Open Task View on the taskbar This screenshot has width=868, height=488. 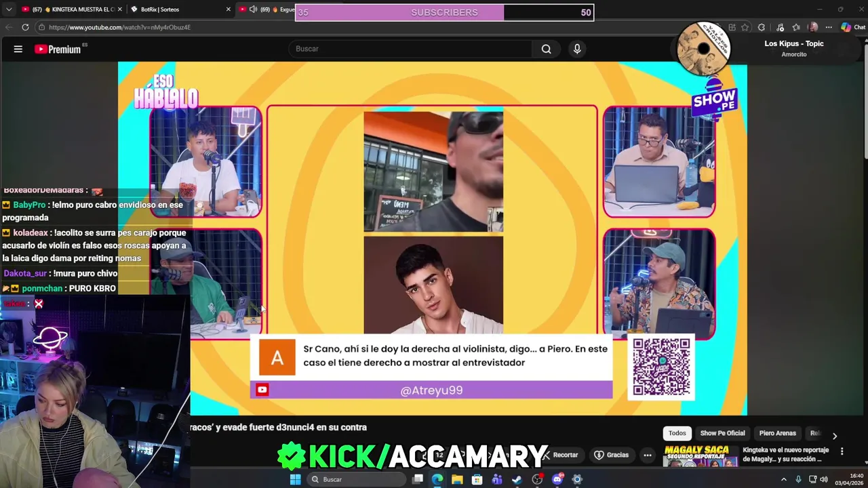click(418, 479)
